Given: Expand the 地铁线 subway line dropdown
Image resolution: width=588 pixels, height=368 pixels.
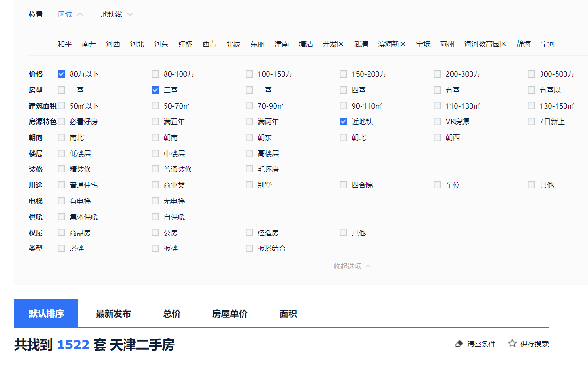Looking at the screenshot, I should pos(117,15).
